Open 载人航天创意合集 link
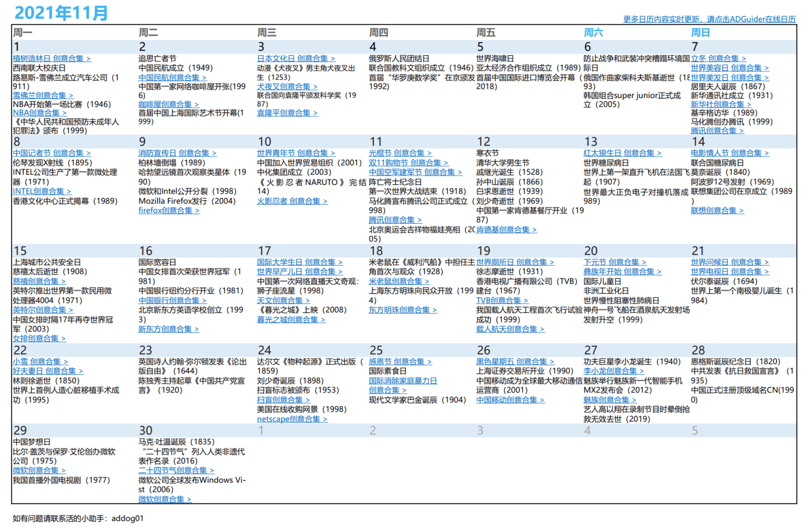 pyautogui.click(x=510, y=329)
